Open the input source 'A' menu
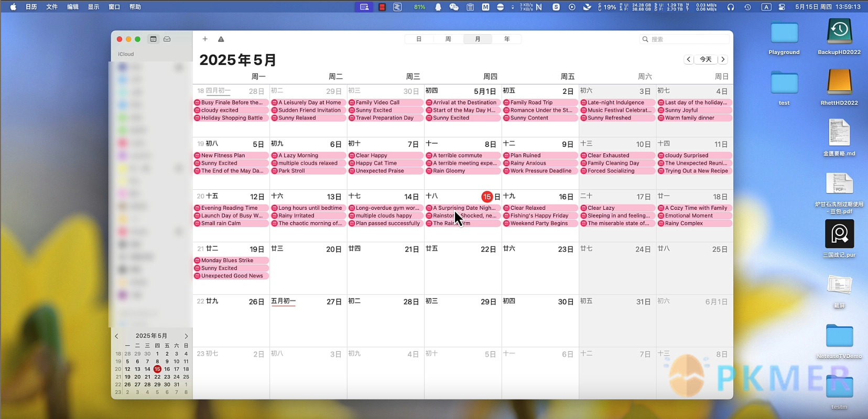The height and width of the screenshot is (419, 868). pos(766,7)
